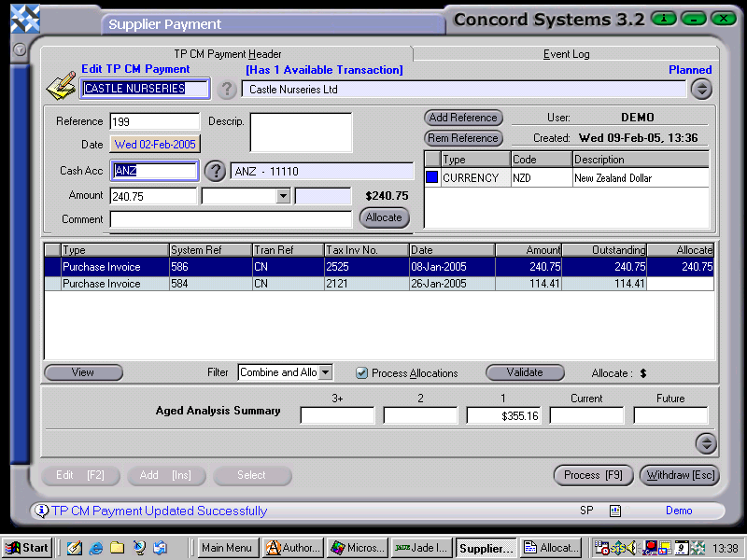Click the document icon beside SP in status bar

(613, 511)
